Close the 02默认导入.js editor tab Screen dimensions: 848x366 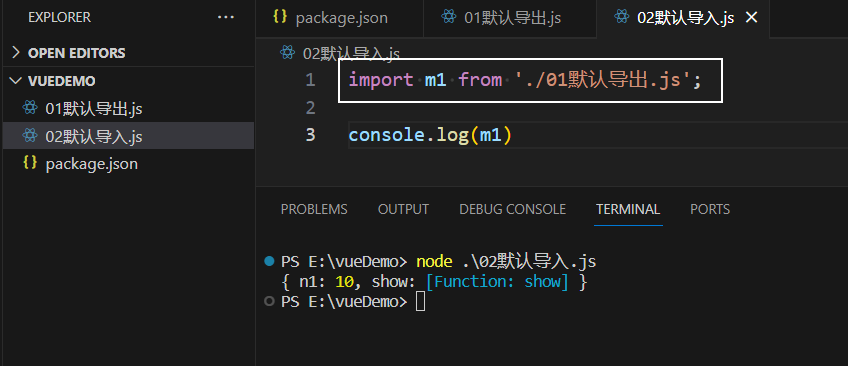point(751,18)
